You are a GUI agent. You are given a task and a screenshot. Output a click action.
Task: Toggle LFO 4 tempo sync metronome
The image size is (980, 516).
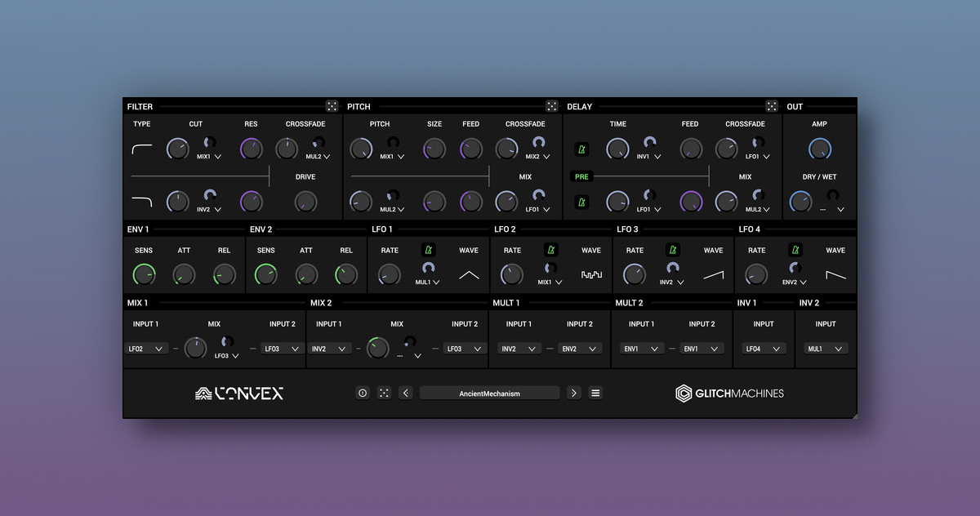(x=795, y=250)
